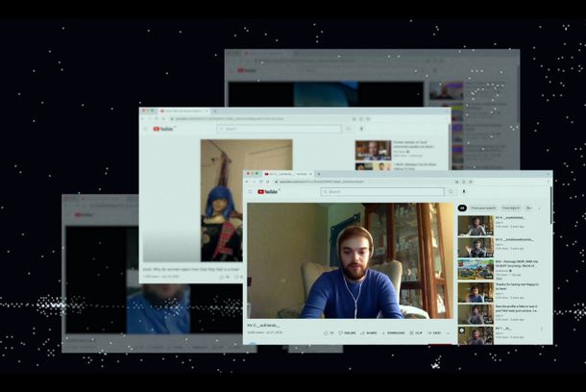Screen dimensions: 586x392
Task: Focus the Search field in the middle YouTube window
Action: click(280, 129)
